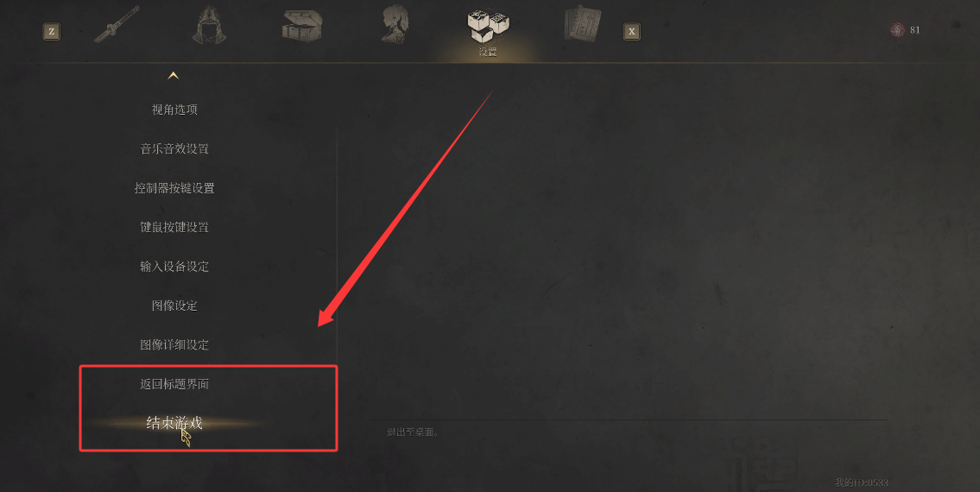This screenshot has width=980, height=492.
Task: Click 结束游戏 to quit the game
Action: click(174, 423)
